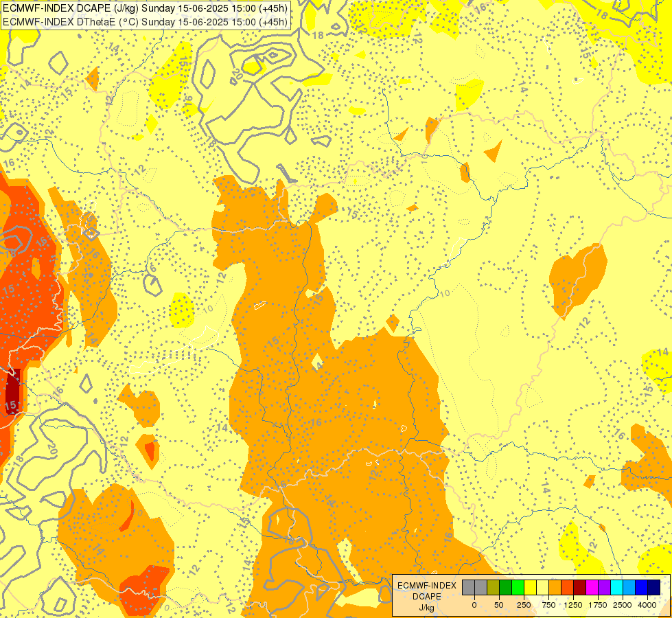Click the dark red legend swatch
672x618 pixels.
point(580,587)
